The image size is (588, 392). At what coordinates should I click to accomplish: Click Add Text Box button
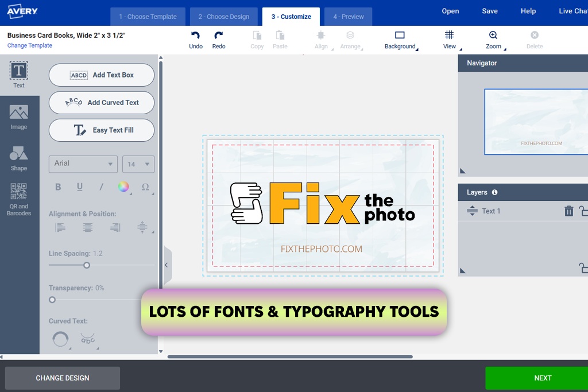[x=102, y=75]
